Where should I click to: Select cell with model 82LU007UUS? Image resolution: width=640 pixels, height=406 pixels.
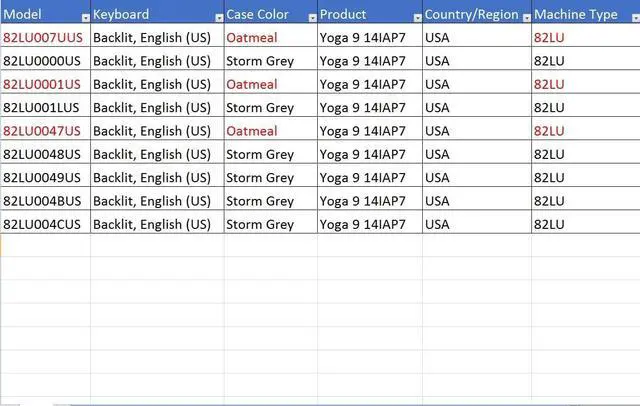click(45, 38)
